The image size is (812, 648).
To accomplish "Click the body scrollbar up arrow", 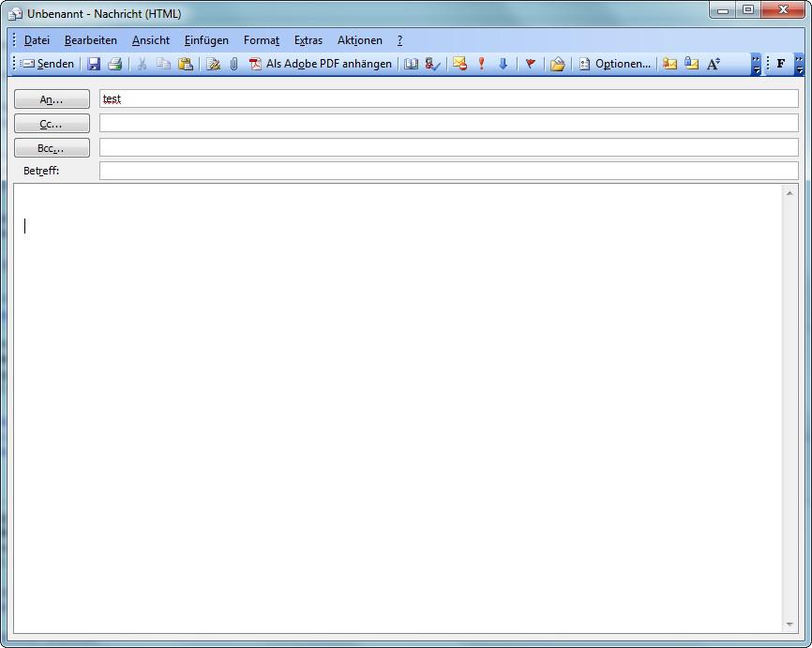I will pyautogui.click(x=789, y=192).
